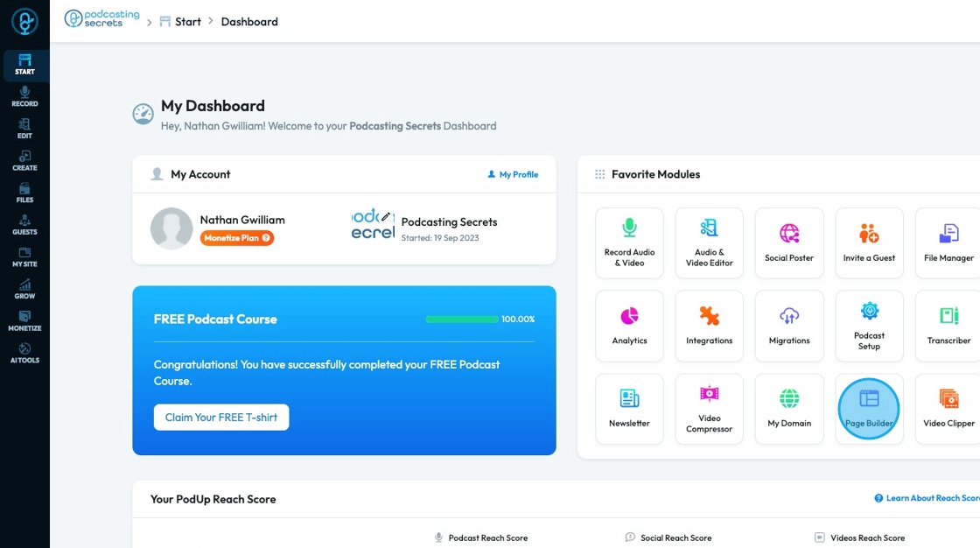Click the dashboard gauge icon

pyautogui.click(x=143, y=114)
